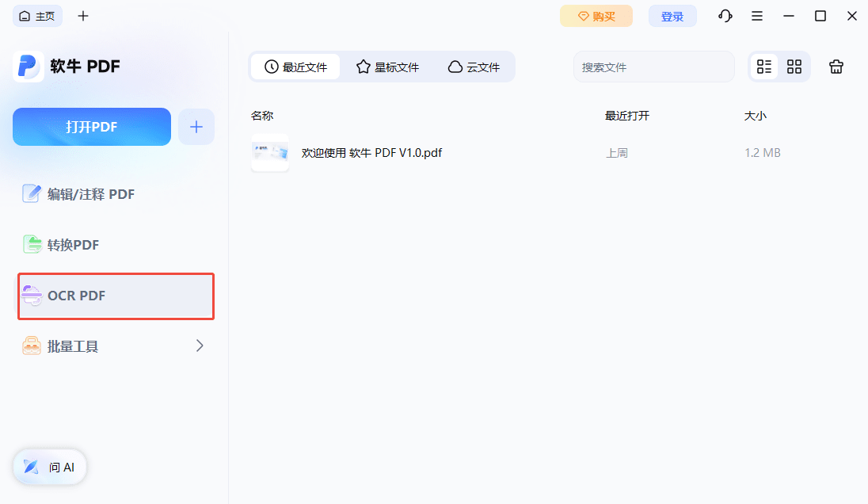Click the 打开PDF button
Image resolution: width=868 pixels, height=504 pixels.
tap(92, 127)
